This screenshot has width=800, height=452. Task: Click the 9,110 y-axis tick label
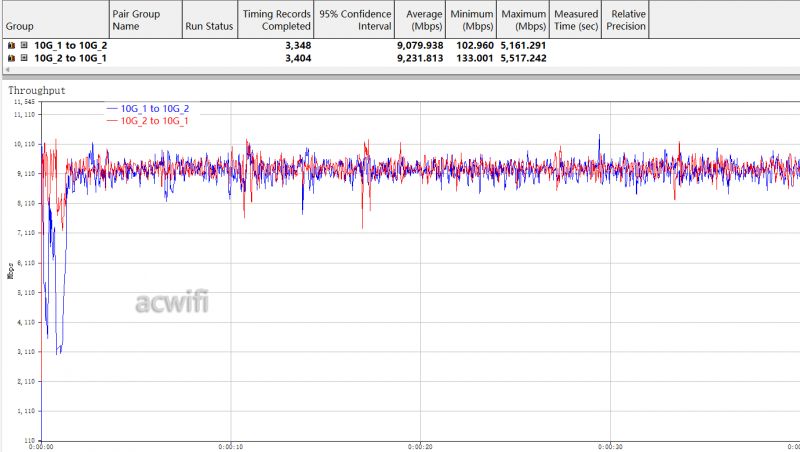(x=26, y=174)
